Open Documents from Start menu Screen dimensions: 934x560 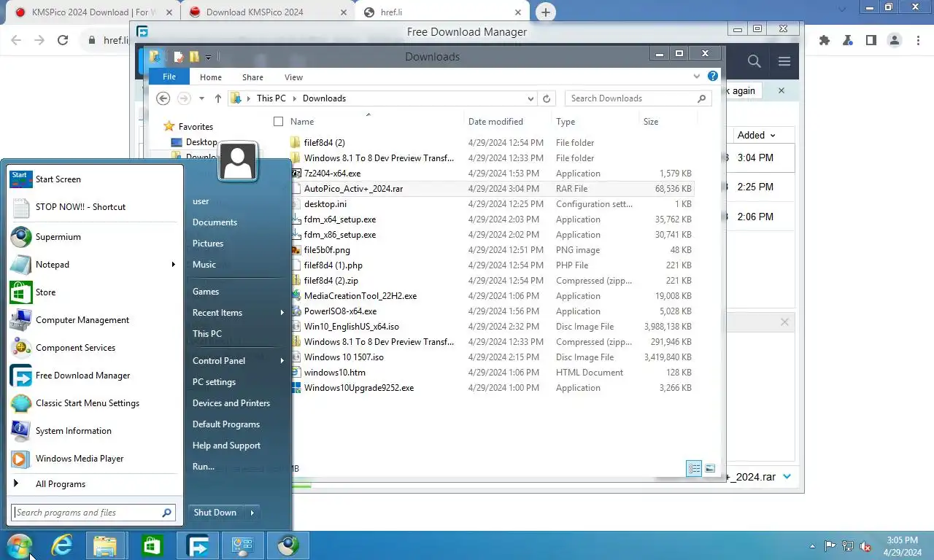click(215, 222)
